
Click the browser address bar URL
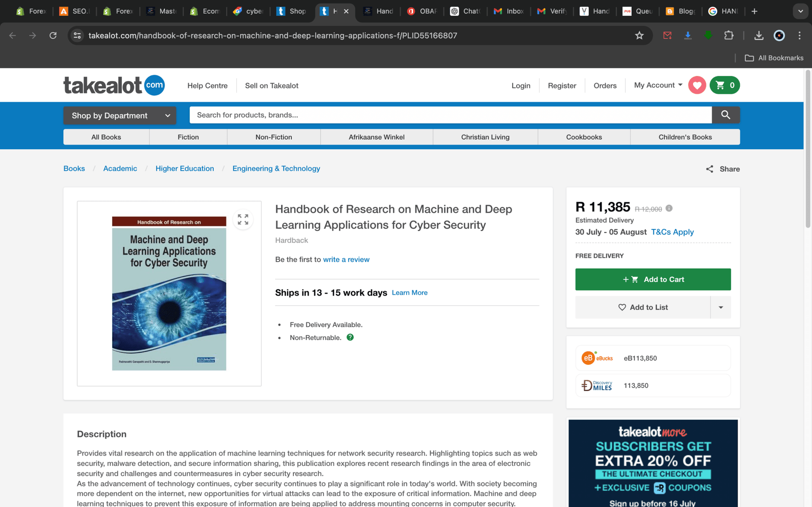[x=272, y=35]
